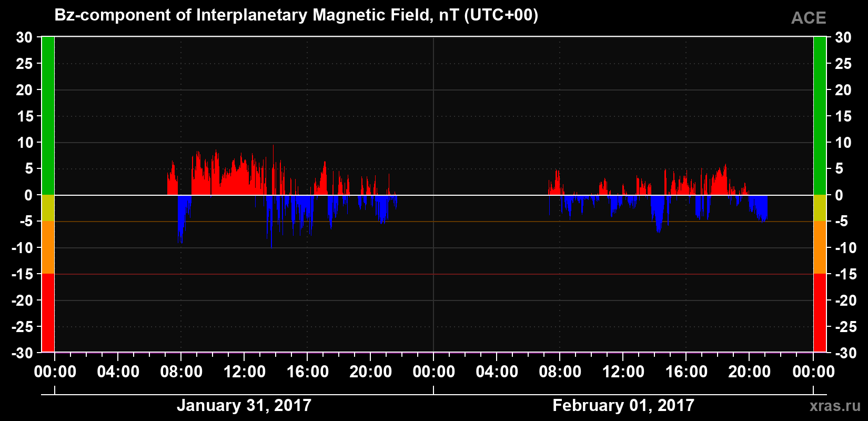Click the '-25' label on the right axis
Viewport: 868px width, 421px height.
846,326
